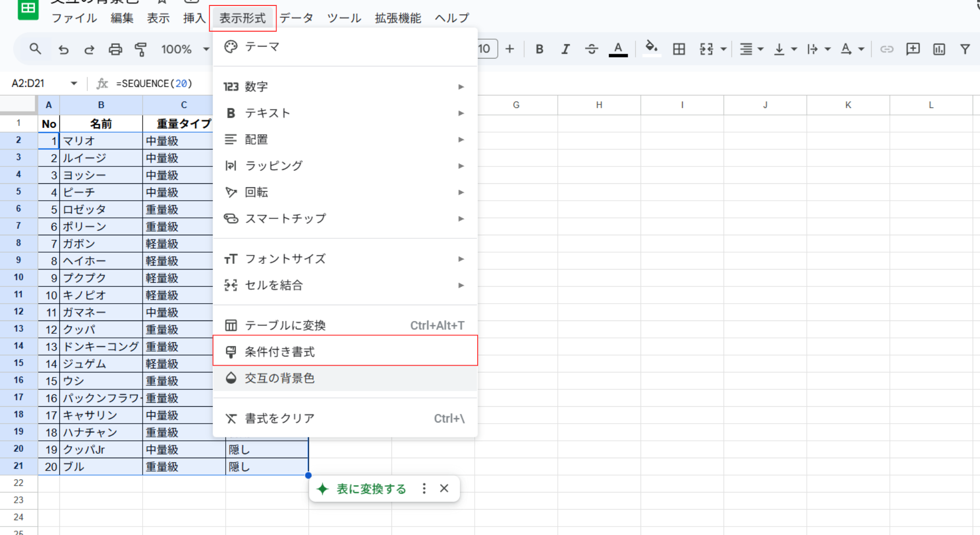
Task: Choose 書式をクリア in the menu
Action: coord(345,419)
